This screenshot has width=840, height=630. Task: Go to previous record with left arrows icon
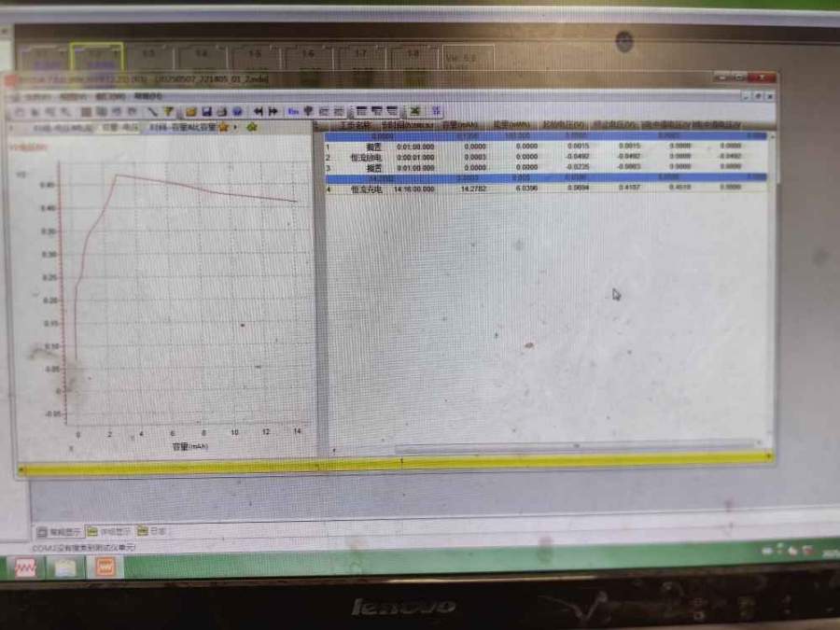(x=259, y=111)
